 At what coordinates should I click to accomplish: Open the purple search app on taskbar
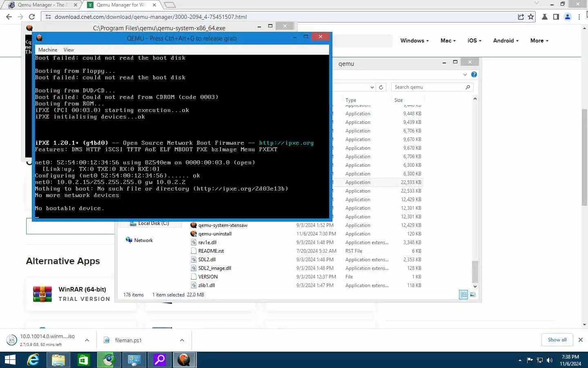point(159,360)
